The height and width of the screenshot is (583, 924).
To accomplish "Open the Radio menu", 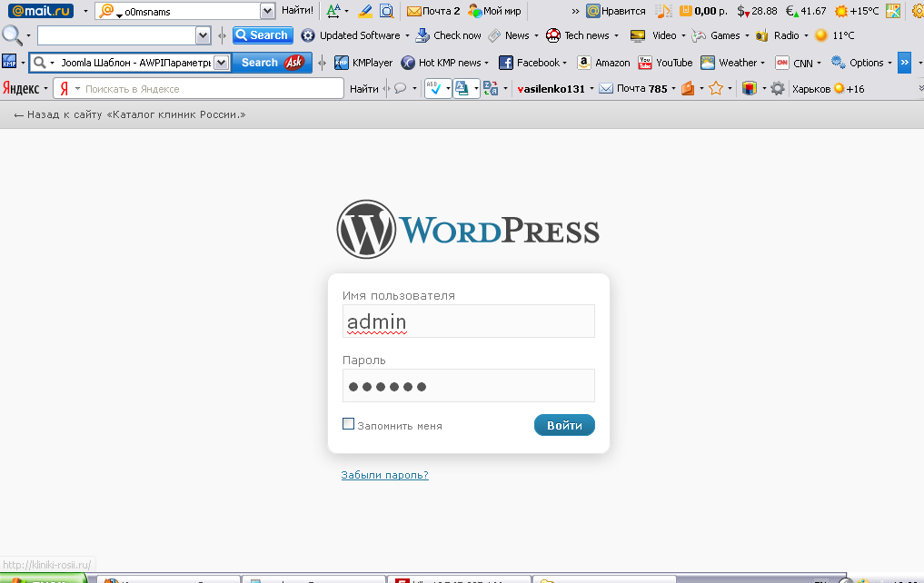I will (x=781, y=35).
